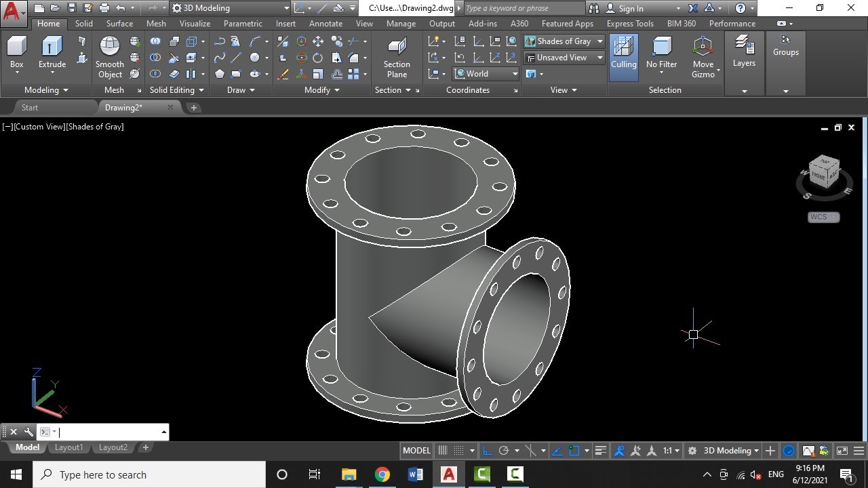Open the World coordinate system dropdown

pyautogui.click(x=486, y=74)
